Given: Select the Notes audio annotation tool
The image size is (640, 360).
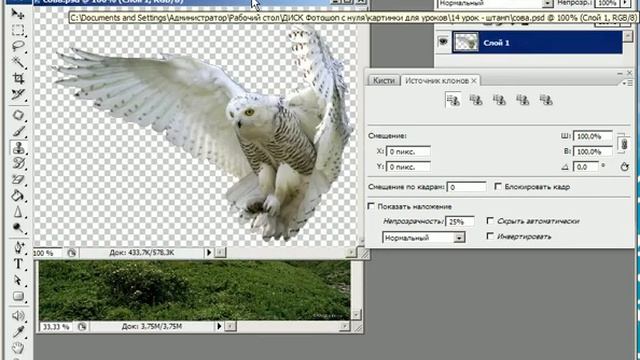Looking at the screenshot, I should pos(18,316).
